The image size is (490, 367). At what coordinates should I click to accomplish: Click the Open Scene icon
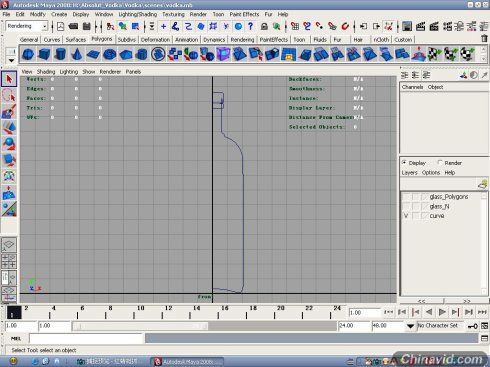point(73,26)
